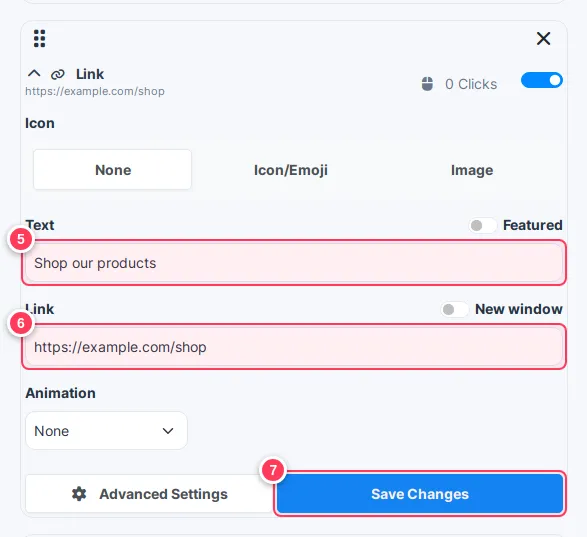Click the mouse clicks icon
Image resolution: width=587 pixels, height=537 pixels.
click(427, 84)
